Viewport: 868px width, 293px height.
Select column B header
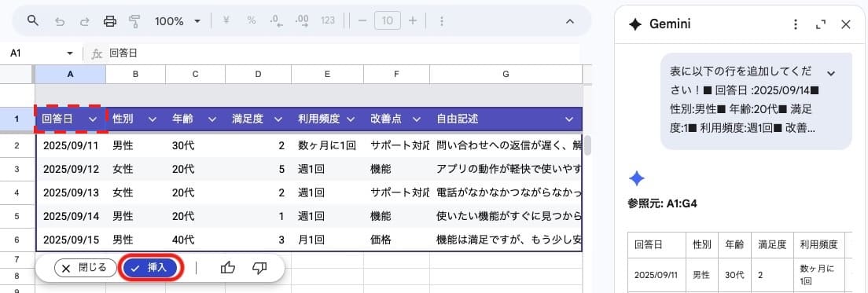[x=135, y=74]
